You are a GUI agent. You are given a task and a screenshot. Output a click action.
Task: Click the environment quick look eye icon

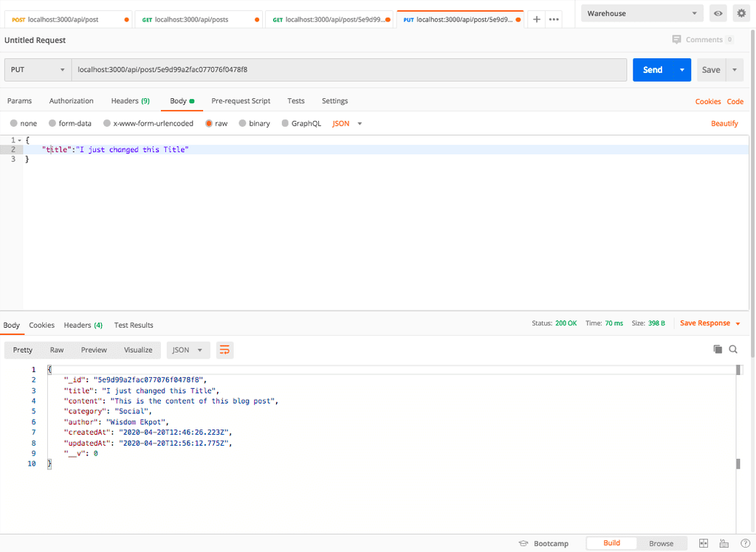(x=718, y=13)
